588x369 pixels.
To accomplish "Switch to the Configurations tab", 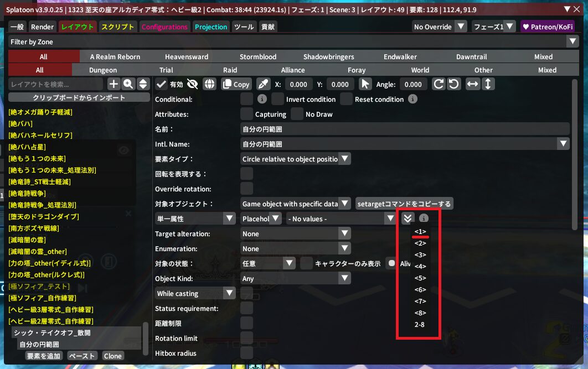I will click(x=164, y=27).
